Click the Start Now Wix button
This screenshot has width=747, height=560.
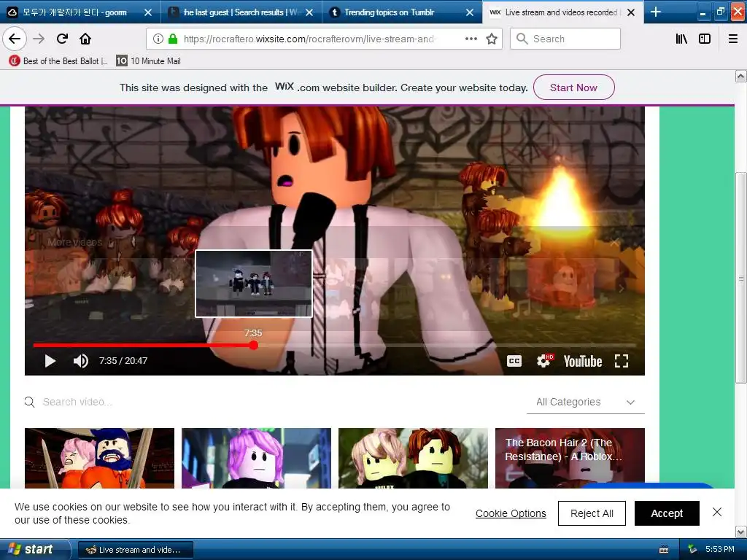[x=573, y=87]
